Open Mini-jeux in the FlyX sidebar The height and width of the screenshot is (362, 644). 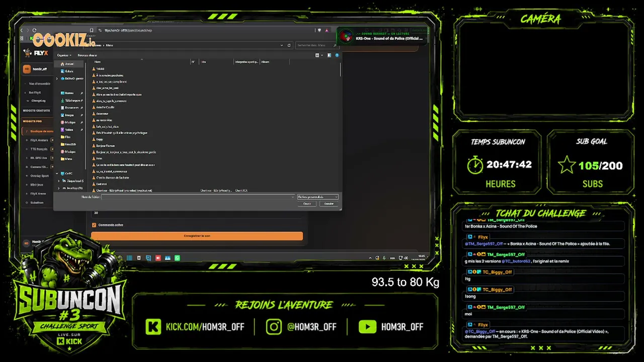click(x=37, y=185)
